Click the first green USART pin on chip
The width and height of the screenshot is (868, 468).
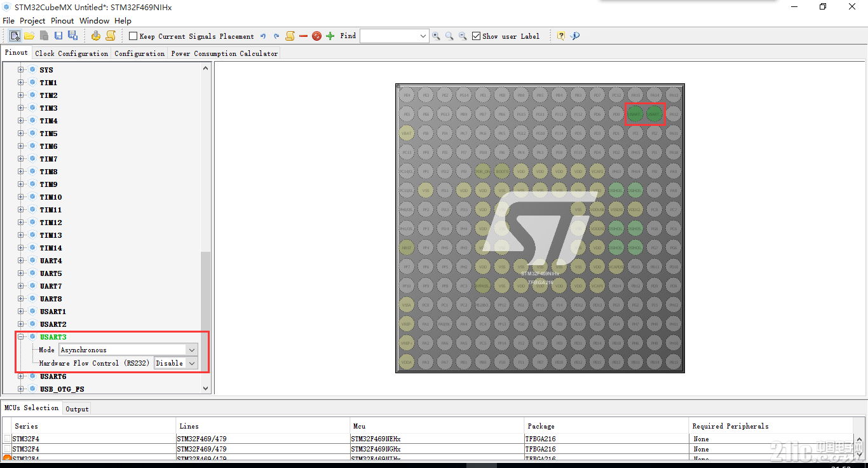pyautogui.click(x=635, y=114)
